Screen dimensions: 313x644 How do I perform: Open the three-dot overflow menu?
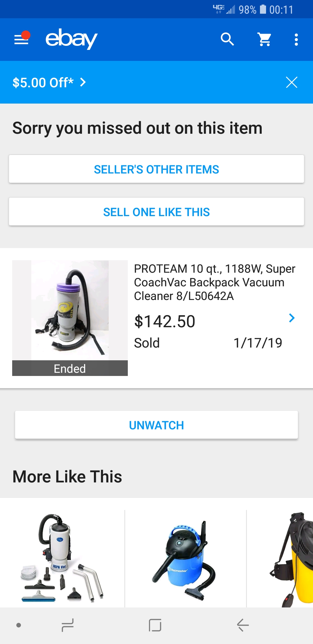296,39
